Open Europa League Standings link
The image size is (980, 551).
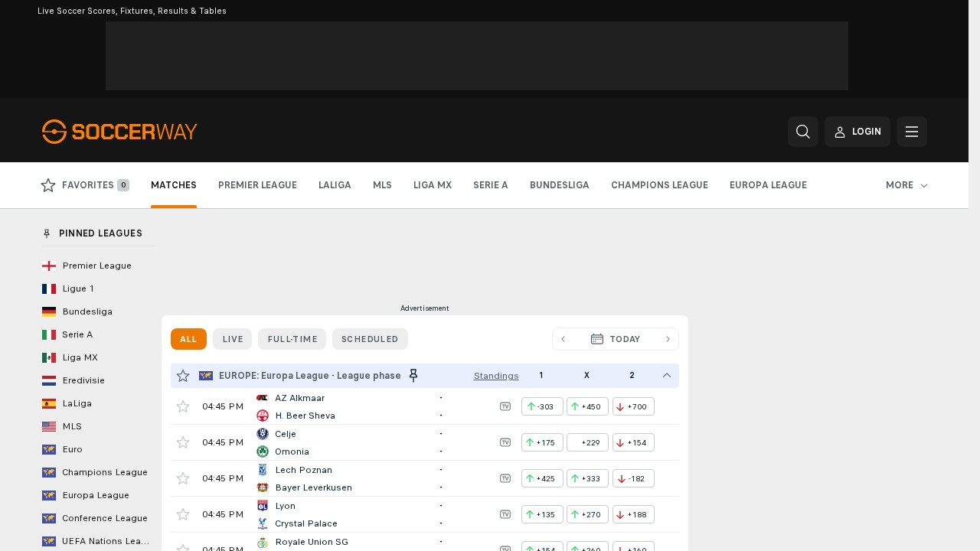click(x=496, y=376)
